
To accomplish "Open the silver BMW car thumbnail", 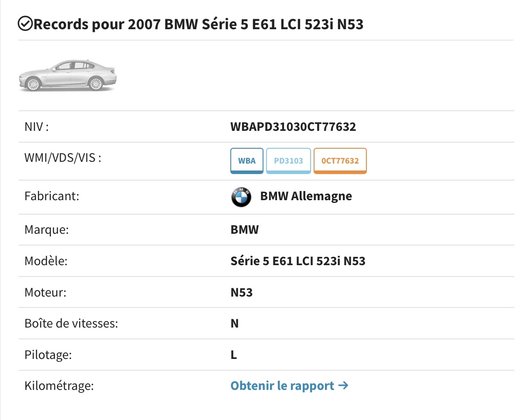I will (68, 75).
